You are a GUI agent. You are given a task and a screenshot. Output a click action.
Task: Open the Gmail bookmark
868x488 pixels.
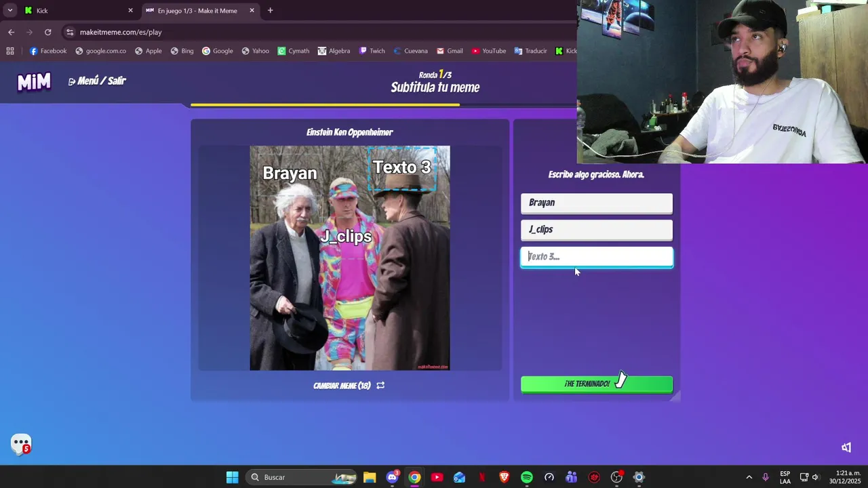pyautogui.click(x=450, y=51)
